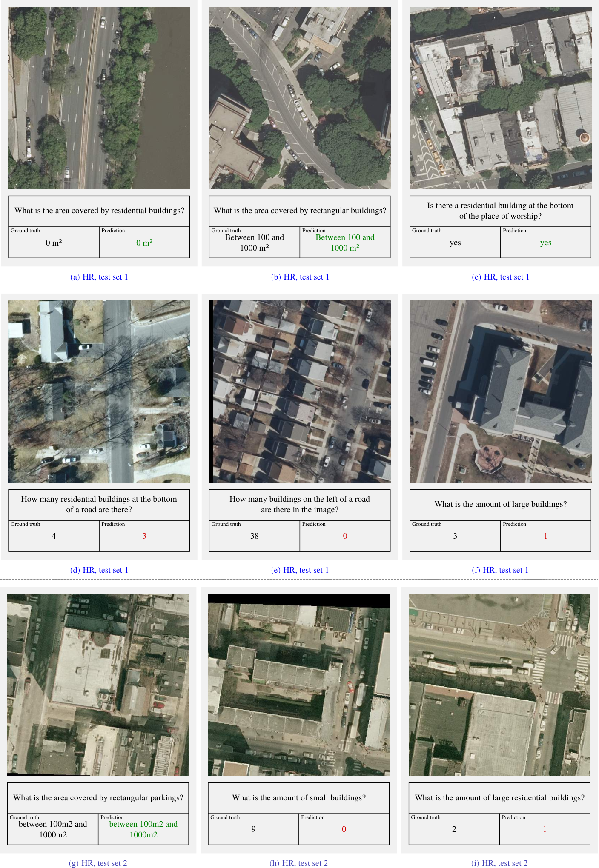Open the dense rooftops image in panel (c)

(501, 98)
